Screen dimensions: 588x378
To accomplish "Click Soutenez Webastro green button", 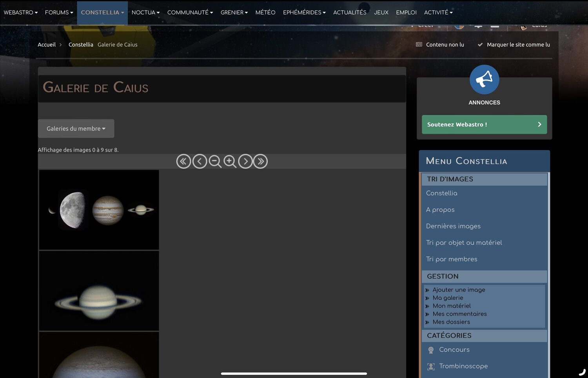I will (484, 125).
